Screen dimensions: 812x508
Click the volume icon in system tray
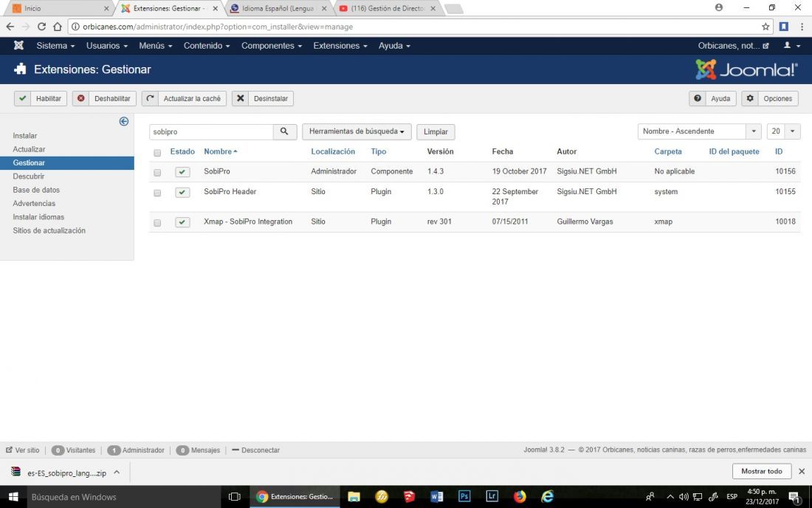[684, 497]
